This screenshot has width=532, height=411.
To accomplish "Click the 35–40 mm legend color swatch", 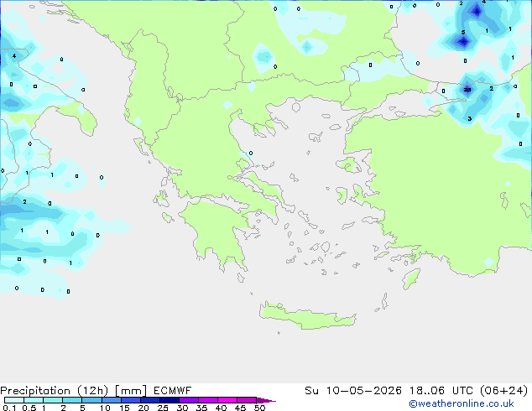I will (x=207, y=400).
